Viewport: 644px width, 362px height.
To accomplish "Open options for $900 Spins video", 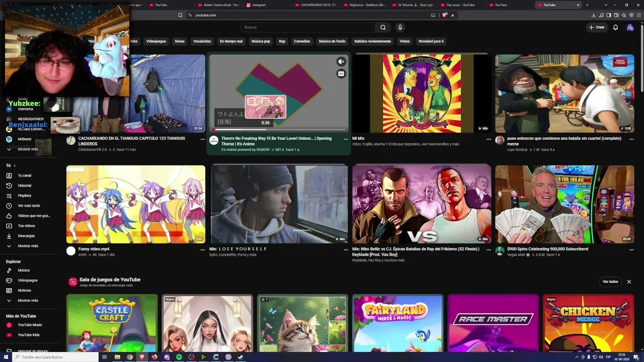I will [x=631, y=249].
